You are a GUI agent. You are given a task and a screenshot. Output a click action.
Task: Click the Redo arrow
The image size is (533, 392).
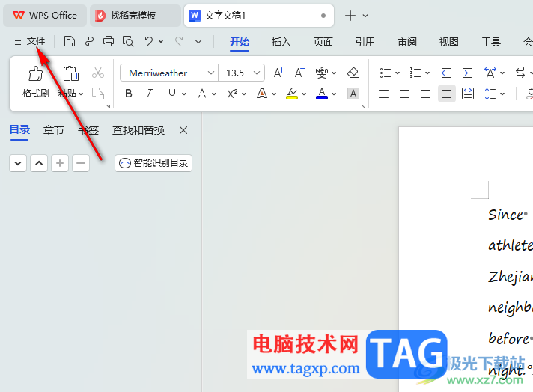point(179,41)
